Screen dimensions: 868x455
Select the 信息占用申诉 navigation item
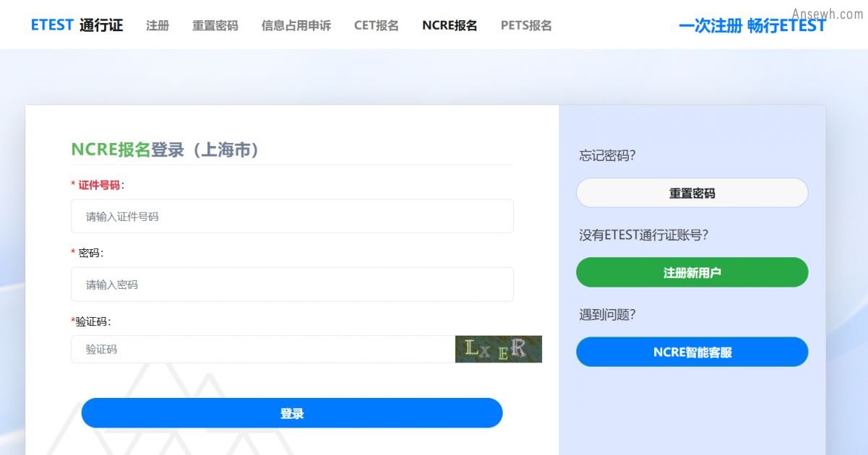[296, 24]
